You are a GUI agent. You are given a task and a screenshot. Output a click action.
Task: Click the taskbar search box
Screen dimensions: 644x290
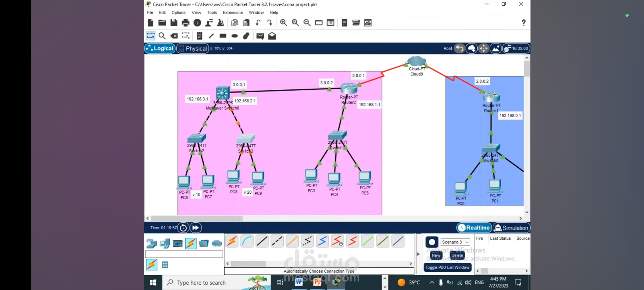[x=216, y=282]
